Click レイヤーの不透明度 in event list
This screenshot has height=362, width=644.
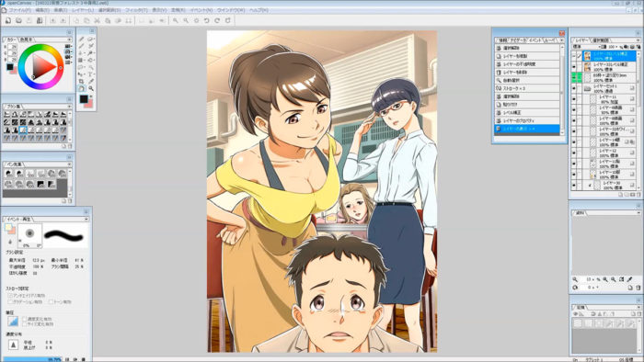tap(527, 64)
